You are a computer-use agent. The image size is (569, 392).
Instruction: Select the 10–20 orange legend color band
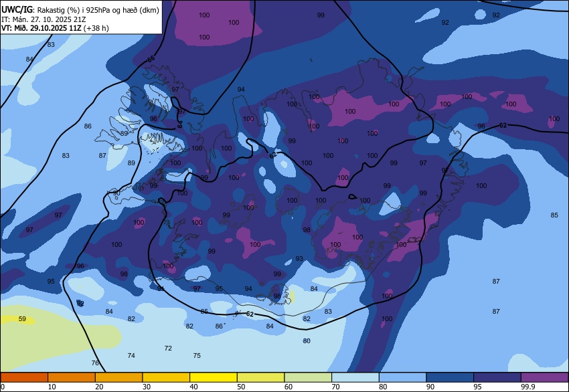[x=72, y=377]
